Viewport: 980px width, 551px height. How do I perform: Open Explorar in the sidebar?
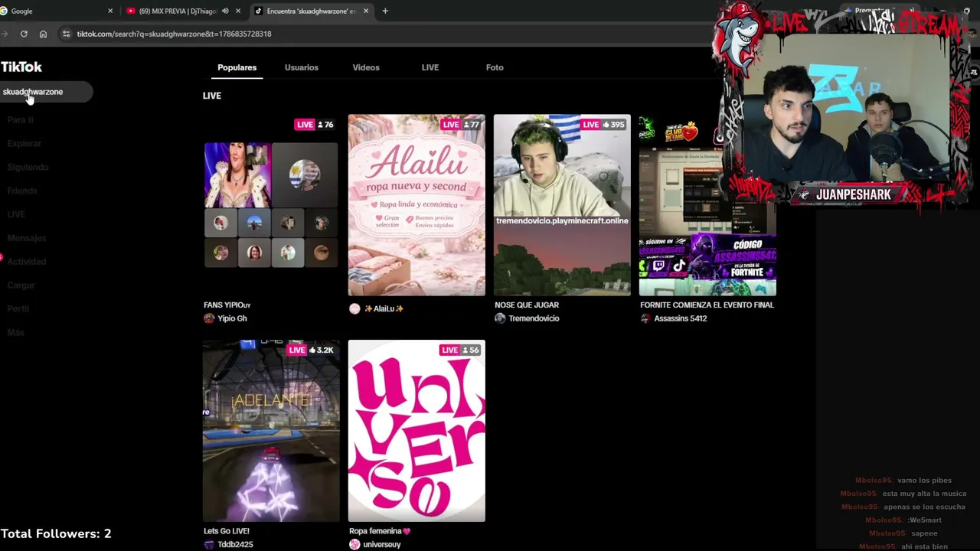point(24,144)
